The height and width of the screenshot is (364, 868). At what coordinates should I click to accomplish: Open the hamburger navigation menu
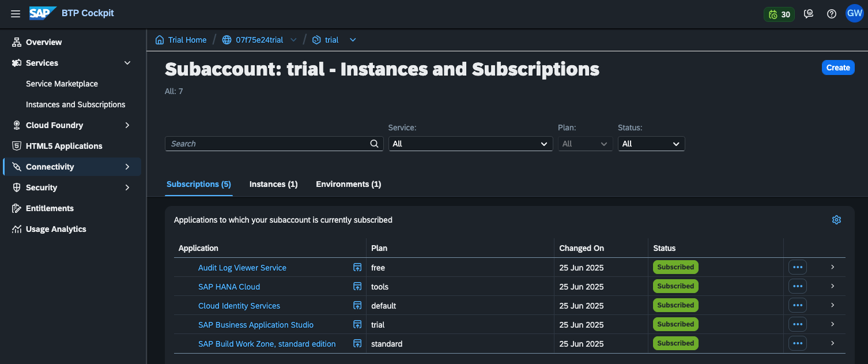(x=16, y=14)
